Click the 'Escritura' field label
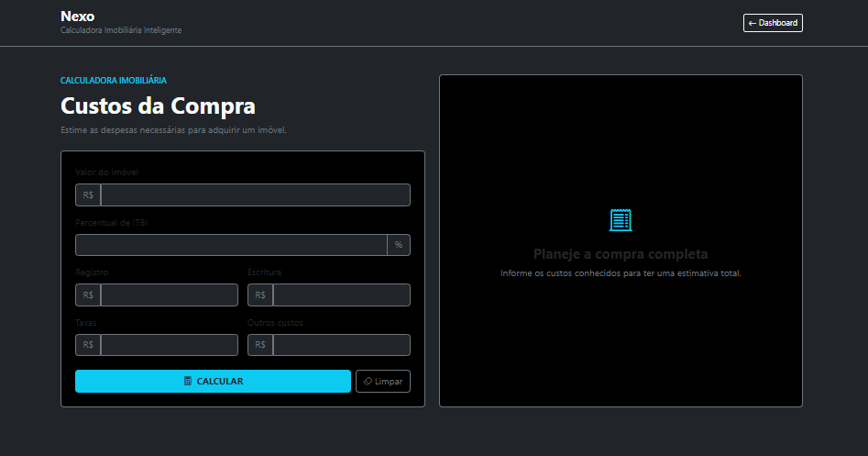The image size is (868, 456). (x=264, y=272)
